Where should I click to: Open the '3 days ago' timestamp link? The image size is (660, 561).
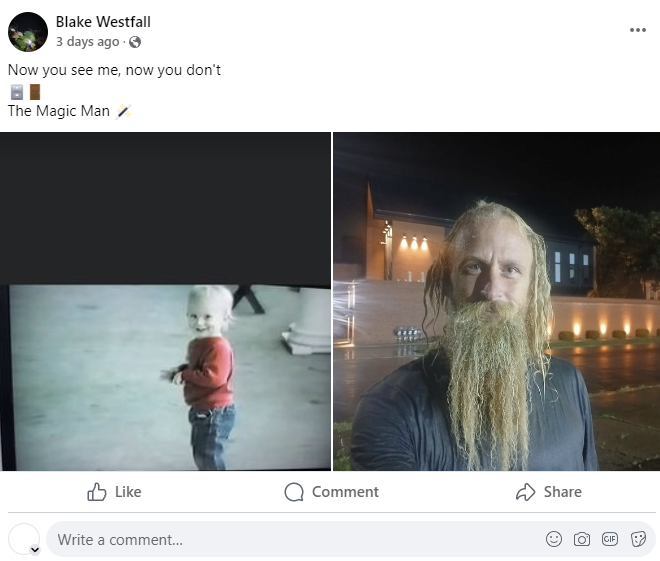coord(88,42)
